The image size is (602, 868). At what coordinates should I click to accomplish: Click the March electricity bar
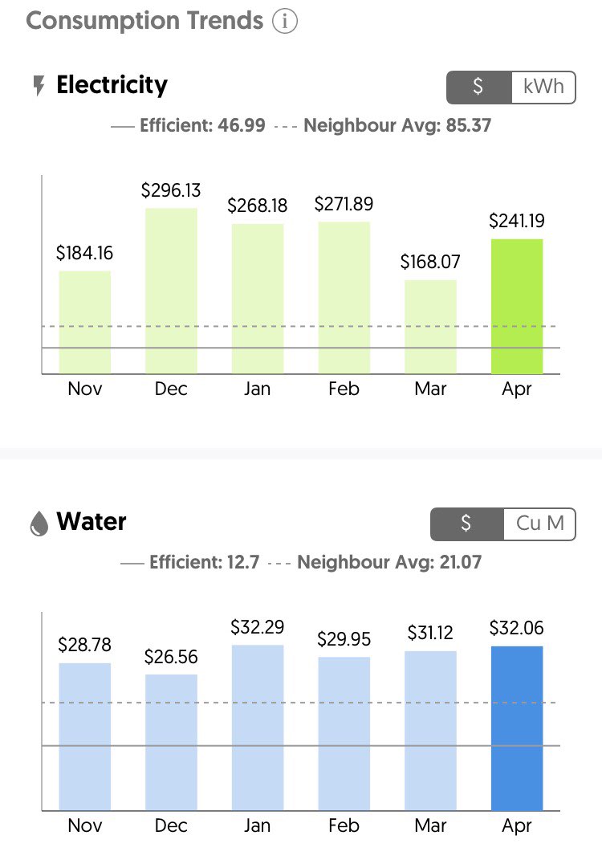point(430,326)
